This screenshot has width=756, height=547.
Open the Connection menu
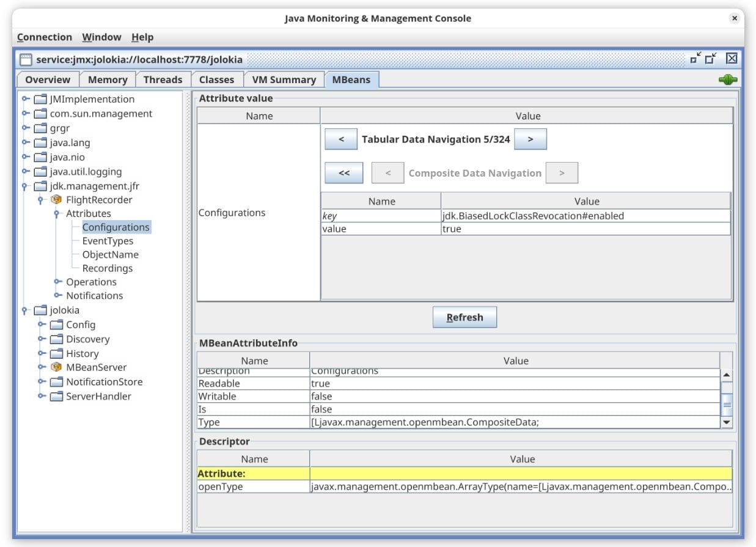(45, 37)
